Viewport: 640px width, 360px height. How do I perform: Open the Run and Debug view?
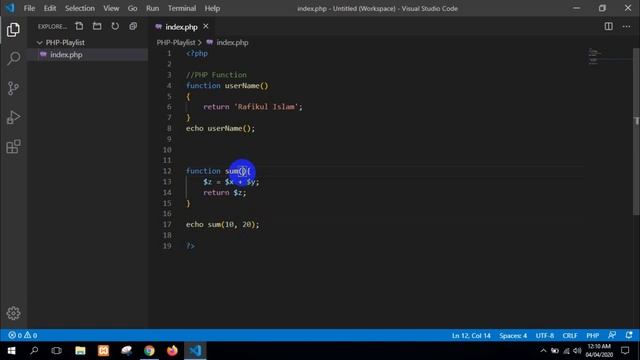[13, 118]
